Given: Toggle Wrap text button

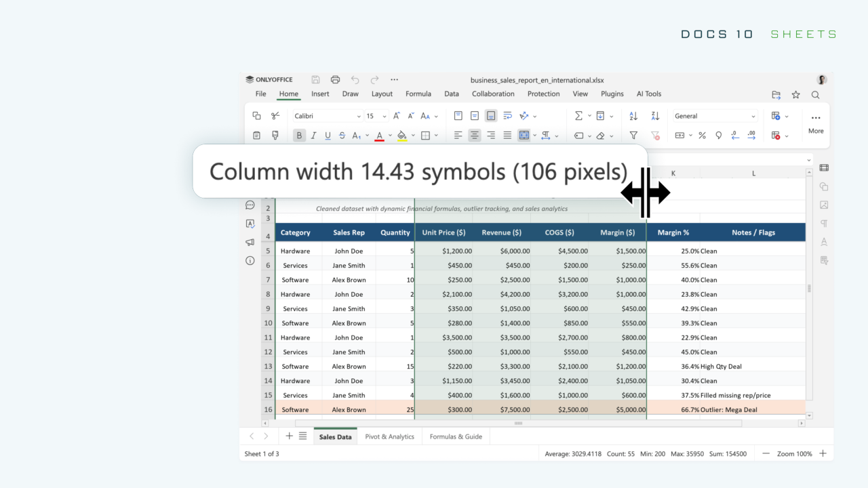Looking at the screenshot, I should (507, 116).
